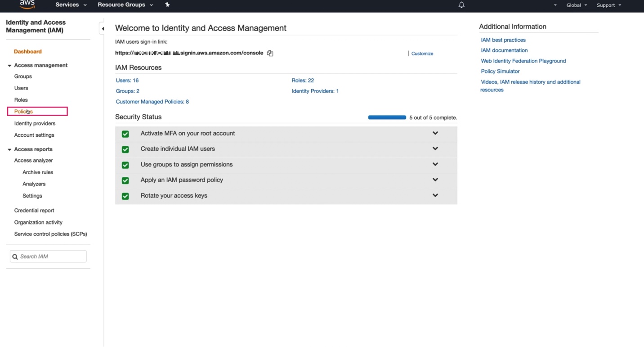Screen dimensions: 644x347
Task: Collapse the IAM sidebar with arrow handle
Action: click(102, 29)
